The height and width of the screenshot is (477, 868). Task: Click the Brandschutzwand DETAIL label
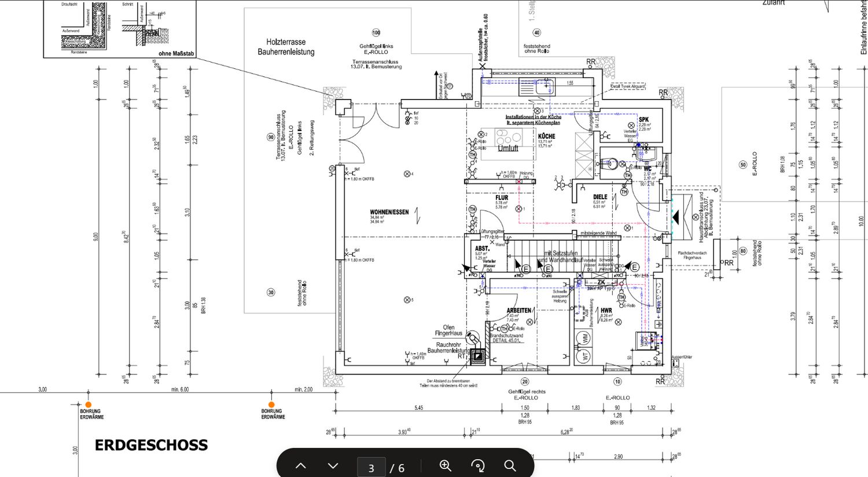pyautogui.click(x=506, y=338)
